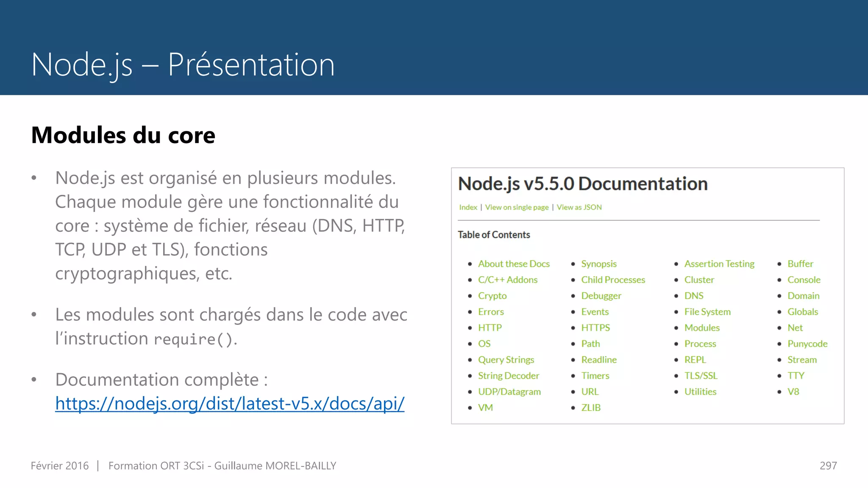This screenshot has width=868, height=488.
Task: Click the Table of Contents label
Action: pos(494,235)
